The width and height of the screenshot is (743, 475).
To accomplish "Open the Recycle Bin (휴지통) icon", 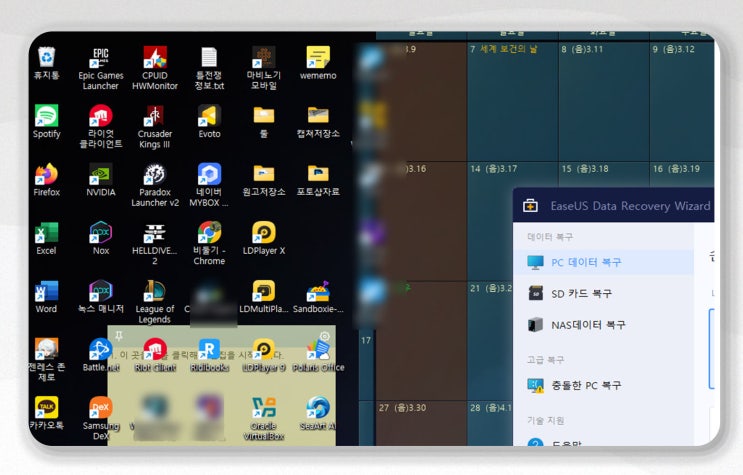I will [x=46, y=63].
